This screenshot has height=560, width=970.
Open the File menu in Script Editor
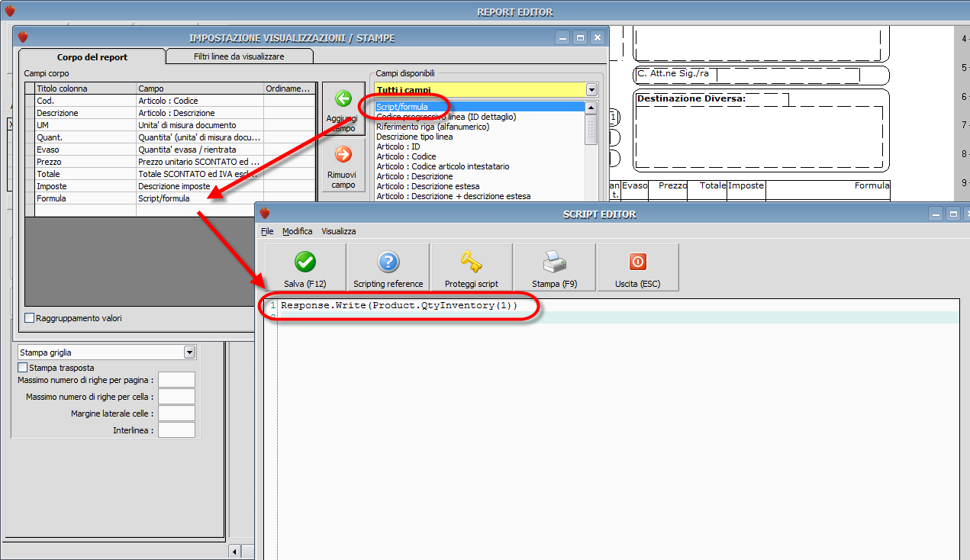[267, 231]
